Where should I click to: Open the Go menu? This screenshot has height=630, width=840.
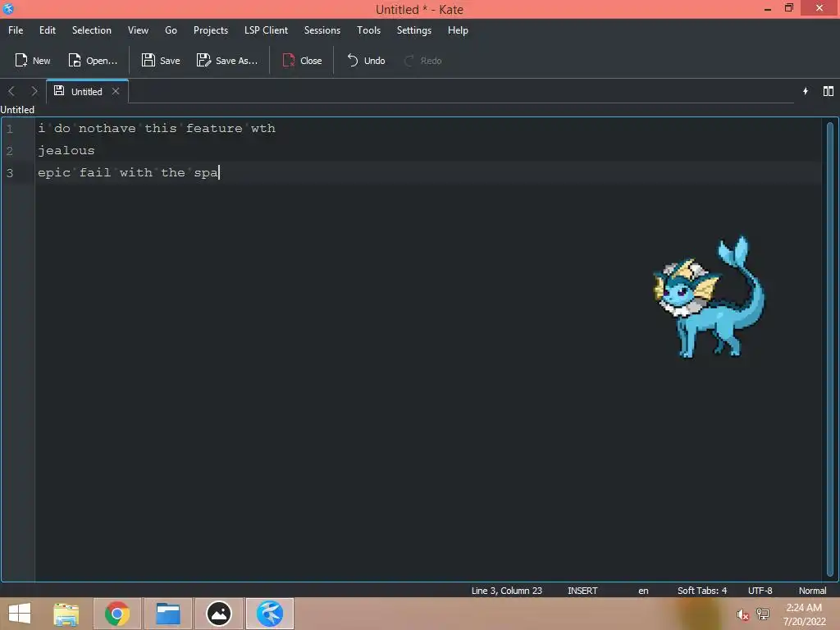pyautogui.click(x=171, y=30)
